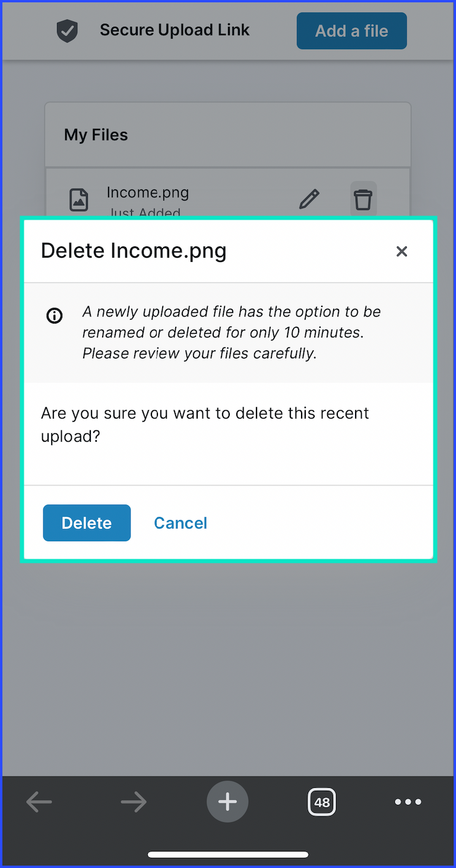Go back using the browser back arrow

click(39, 802)
